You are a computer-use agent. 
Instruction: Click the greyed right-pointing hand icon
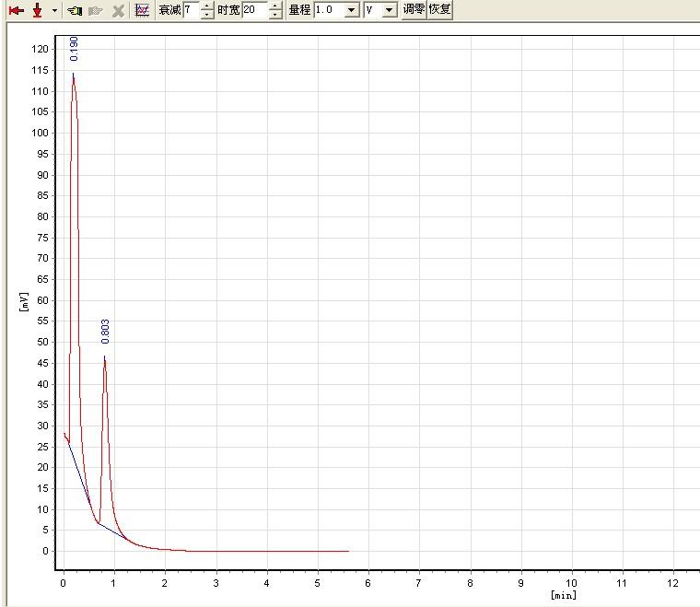[96, 11]
